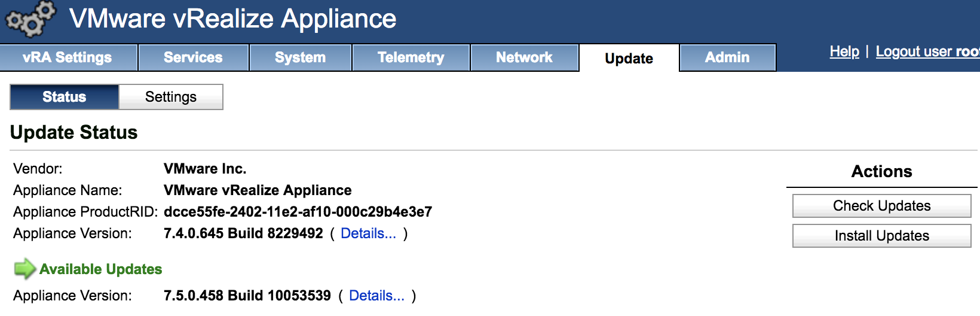Switch to the Settings sub-tab
This screenshot has height=316, width=980.
click(x=171, y=97)
